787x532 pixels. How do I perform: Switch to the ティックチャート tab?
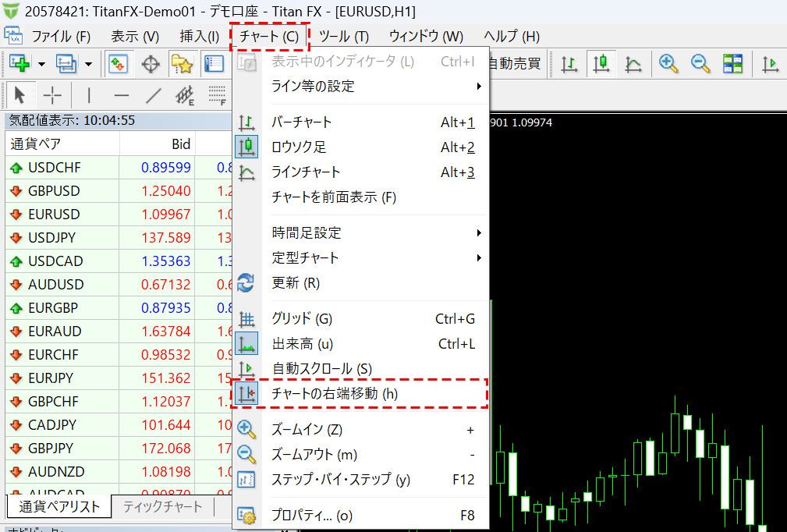(x=162, y=506)
